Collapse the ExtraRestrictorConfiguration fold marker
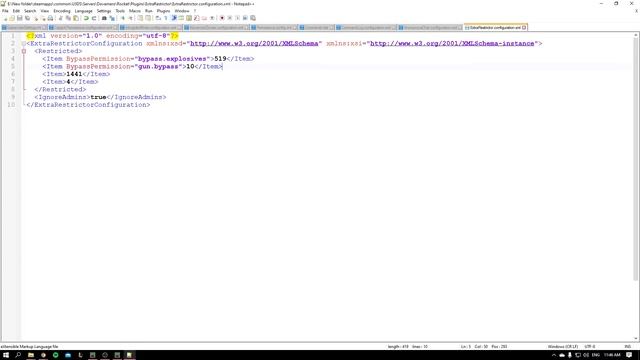This screenshot has width=640, height=360. coord(24,44)
